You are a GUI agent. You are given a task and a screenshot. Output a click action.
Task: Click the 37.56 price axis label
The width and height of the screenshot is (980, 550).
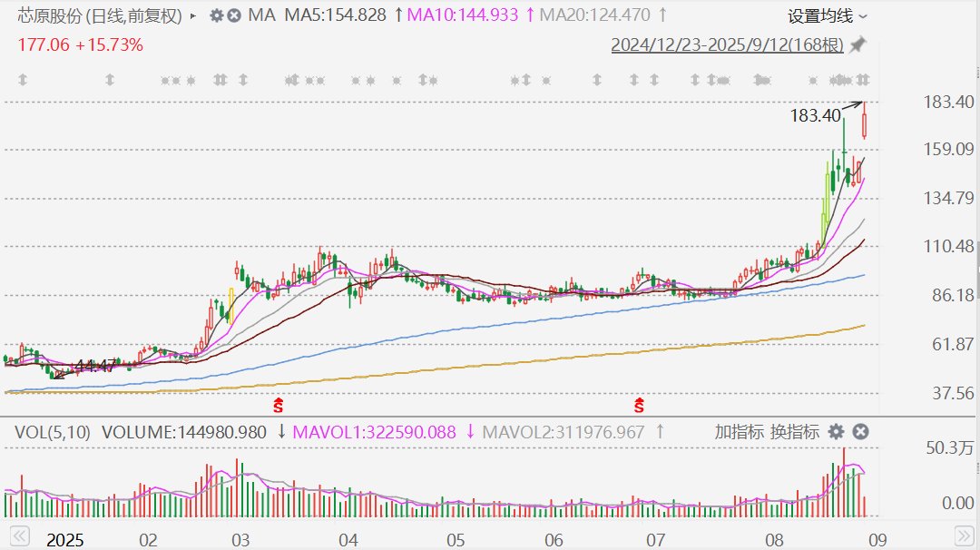[x=953, y=393]
